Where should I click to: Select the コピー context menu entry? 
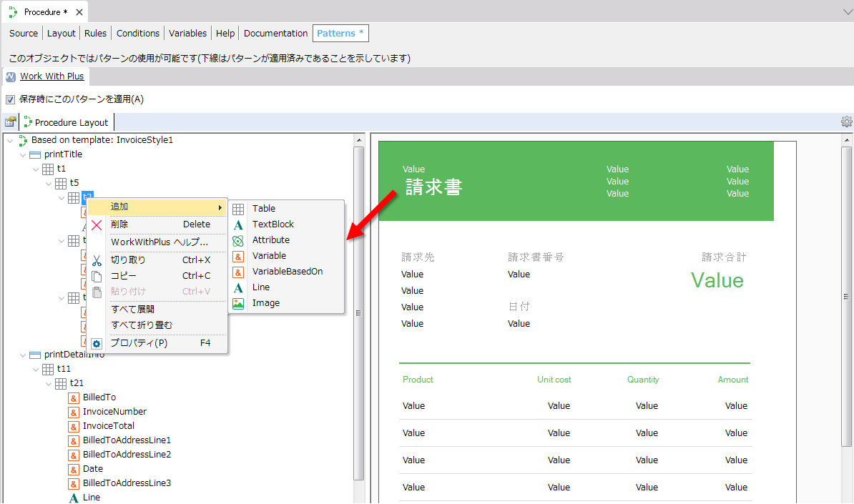point(123,276)
